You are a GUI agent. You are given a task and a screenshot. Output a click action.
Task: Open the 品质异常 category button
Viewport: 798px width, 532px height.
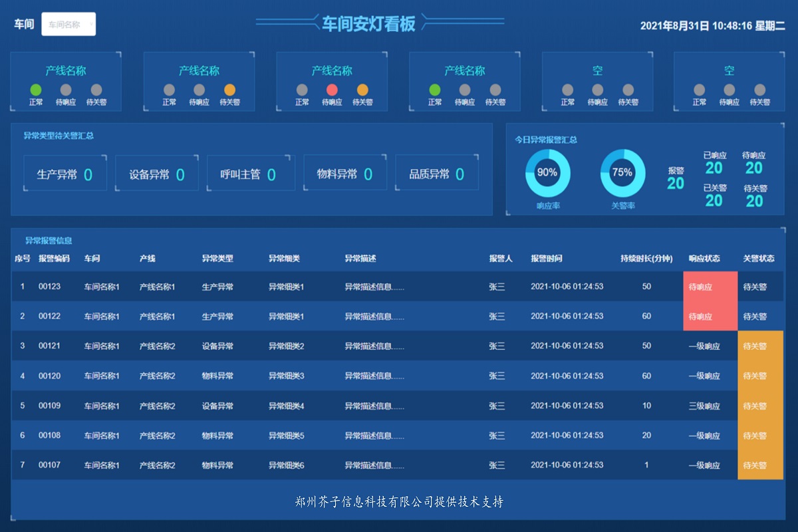437,172
